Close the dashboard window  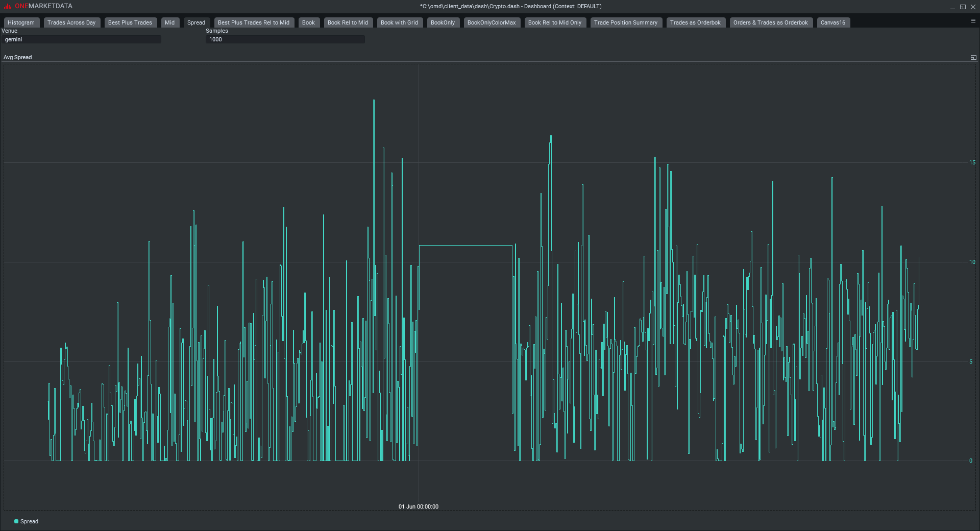pos(973,7)
